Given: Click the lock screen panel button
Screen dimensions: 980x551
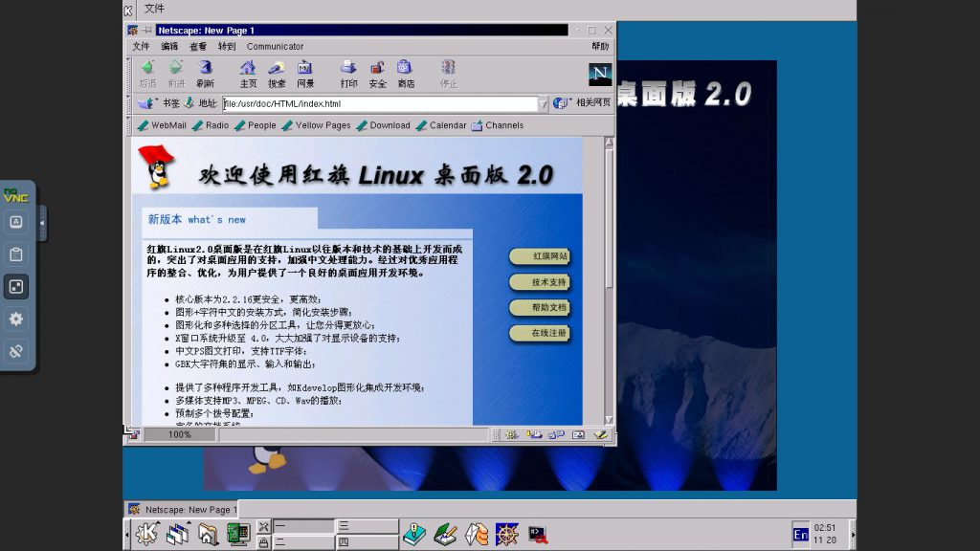Looking at the screenshot, I should [x=264, y=542].
